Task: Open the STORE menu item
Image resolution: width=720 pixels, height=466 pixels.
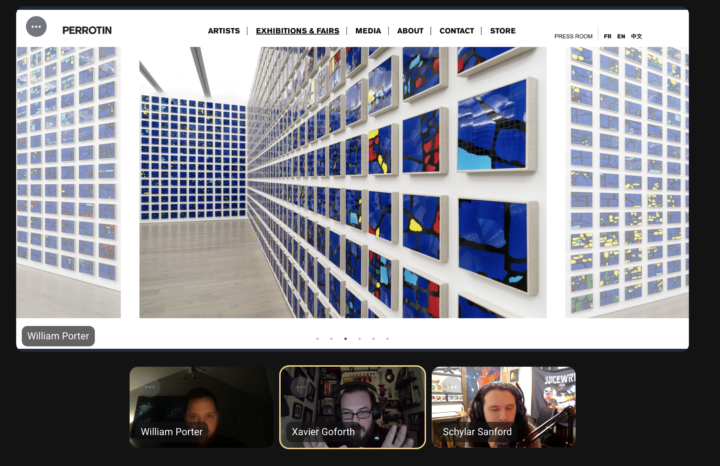Action: [x=503, y=31]
